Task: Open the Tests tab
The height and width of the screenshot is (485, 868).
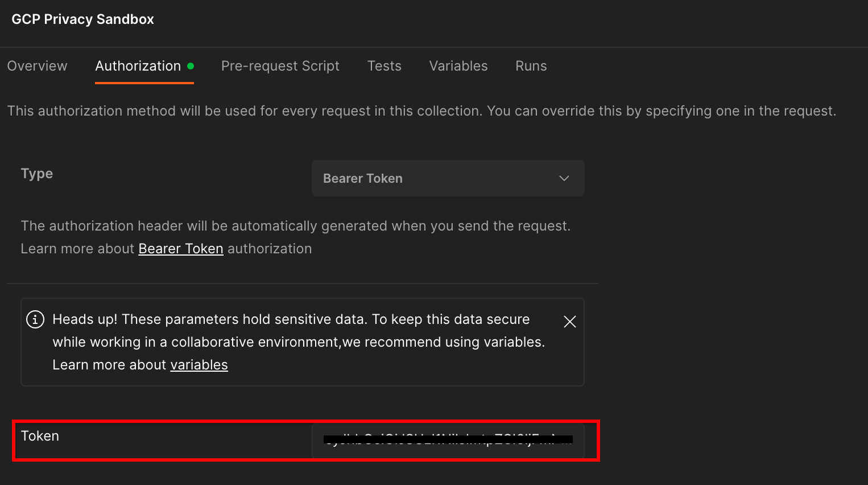Action: tap(384, 66)
